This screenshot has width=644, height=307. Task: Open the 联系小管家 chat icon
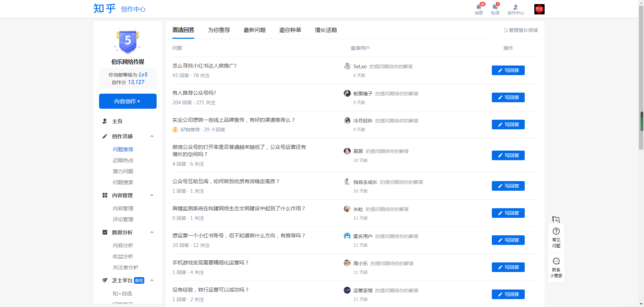coord(556,261)
